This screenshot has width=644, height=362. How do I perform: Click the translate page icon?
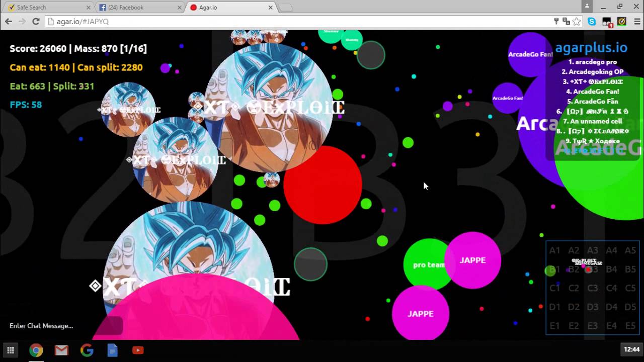pos(567,21)
